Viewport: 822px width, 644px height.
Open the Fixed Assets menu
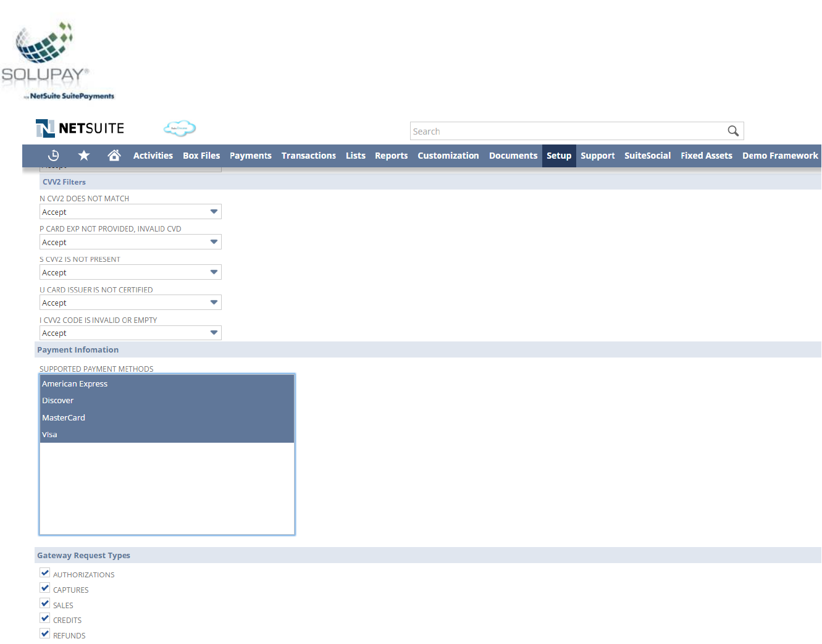tap(707, 156)
